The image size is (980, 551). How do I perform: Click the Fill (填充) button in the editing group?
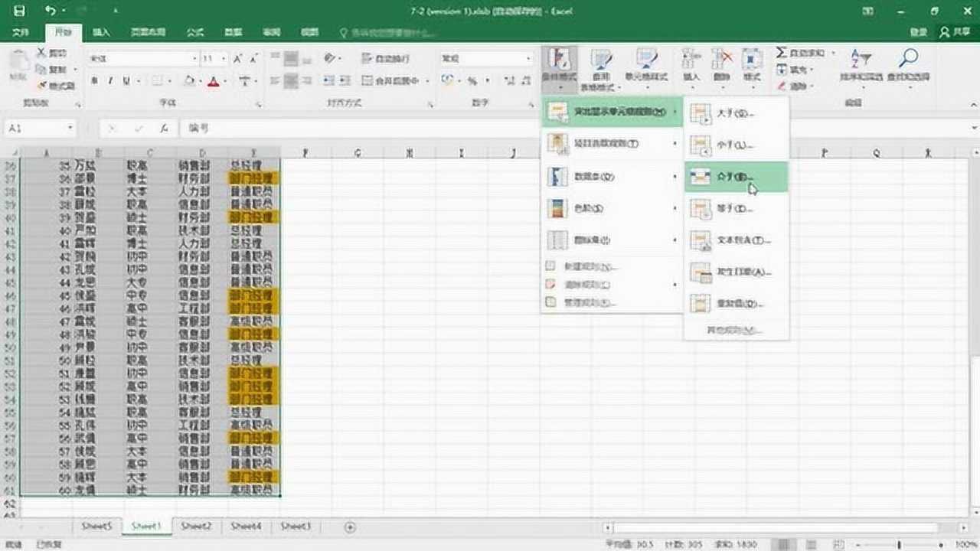pyautogui.click(x=794, y=70)
